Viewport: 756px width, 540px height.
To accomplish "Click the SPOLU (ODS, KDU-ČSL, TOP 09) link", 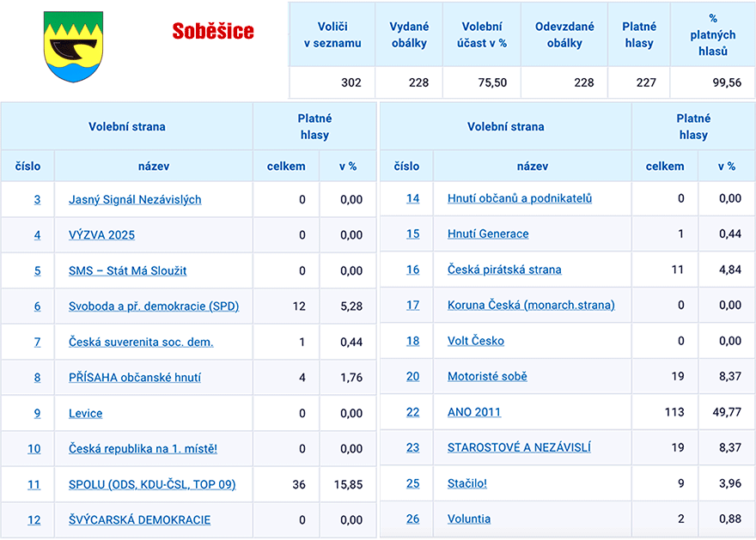I will tap(152, 485).
